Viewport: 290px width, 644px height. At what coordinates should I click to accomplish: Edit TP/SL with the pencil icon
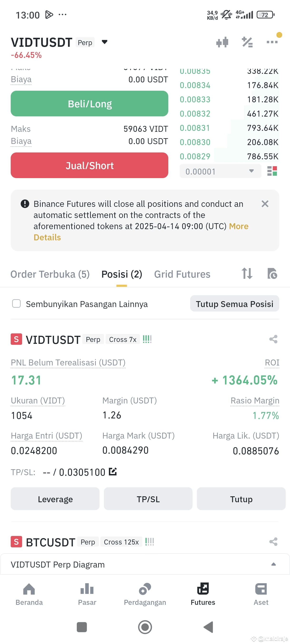pos(113,472)
